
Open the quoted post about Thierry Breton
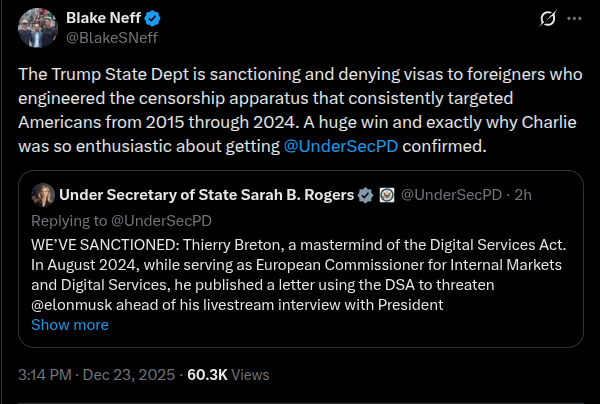[x=300, y=272]
